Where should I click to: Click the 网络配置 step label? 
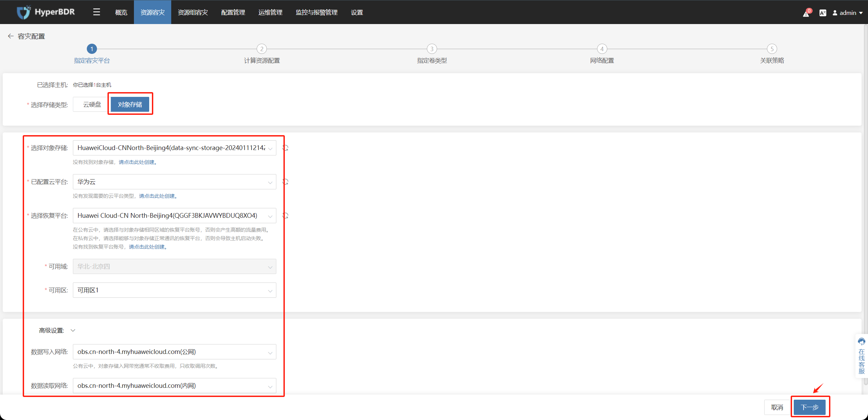point(602,60)
